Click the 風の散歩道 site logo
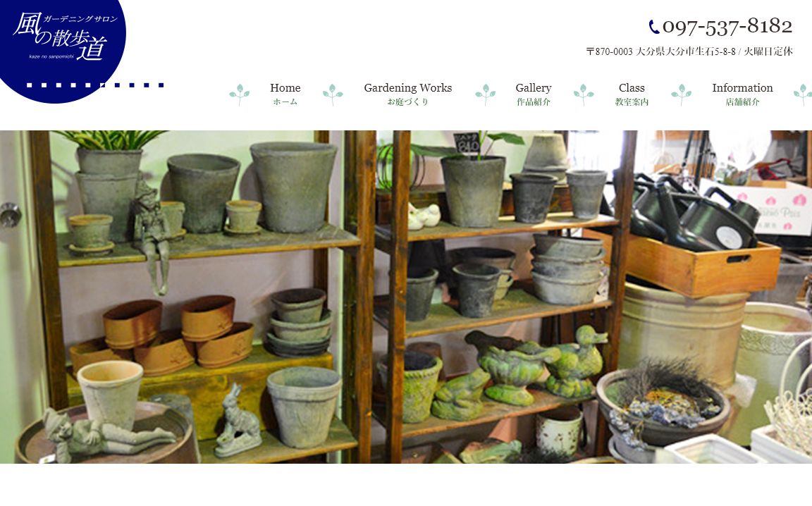 tap(62, 51)
